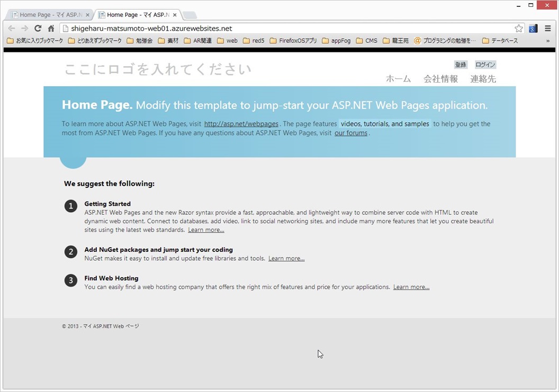Click the videos, tutorials, and samples highlight

click(385, 124)
